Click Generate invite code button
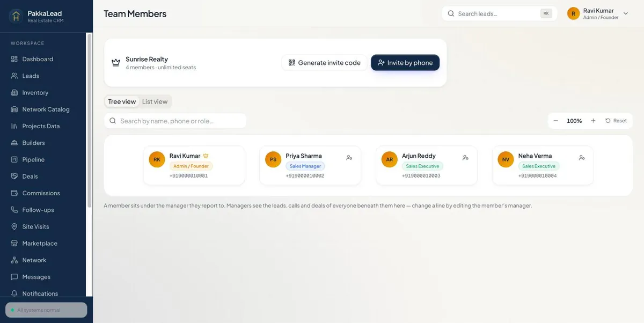This screenshot has width=644, height=323. tap(325, 63)
